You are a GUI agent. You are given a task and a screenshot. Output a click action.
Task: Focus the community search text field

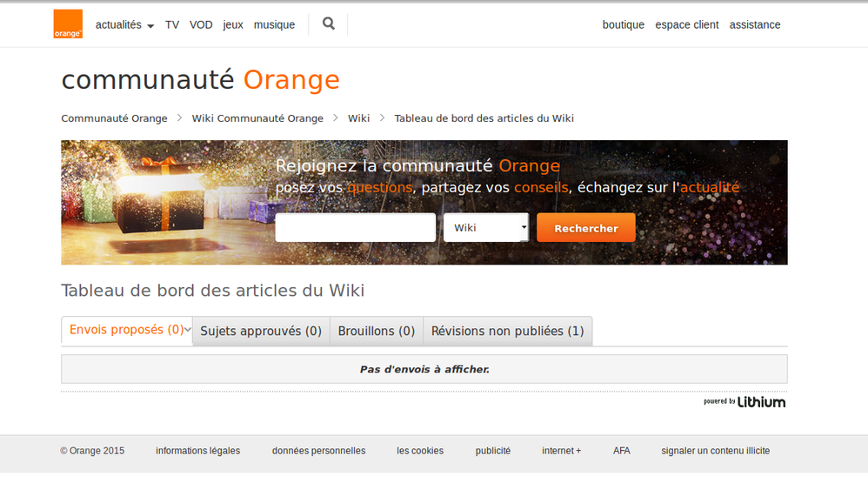(356, 227)
